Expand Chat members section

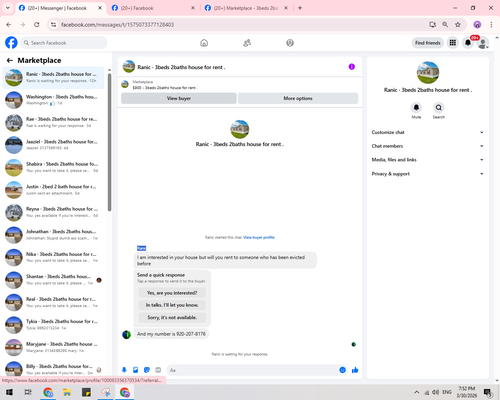(x=428, y=146)
